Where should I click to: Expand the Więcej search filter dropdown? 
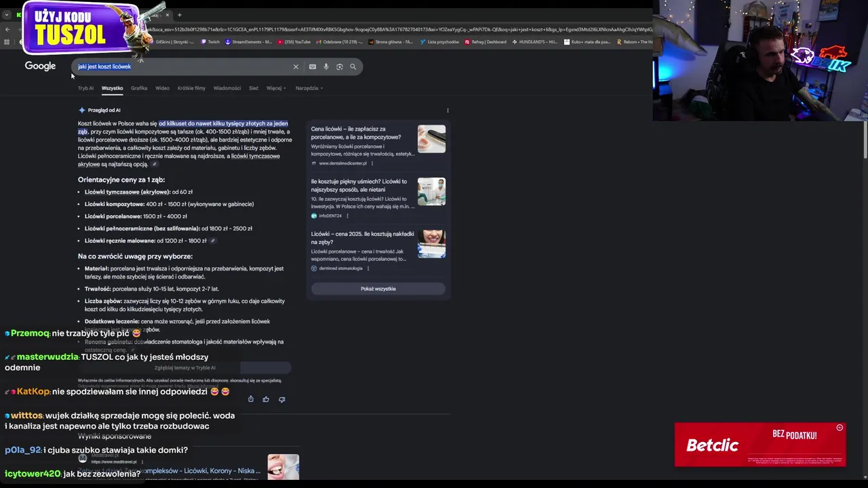click(x=276, y=88)
